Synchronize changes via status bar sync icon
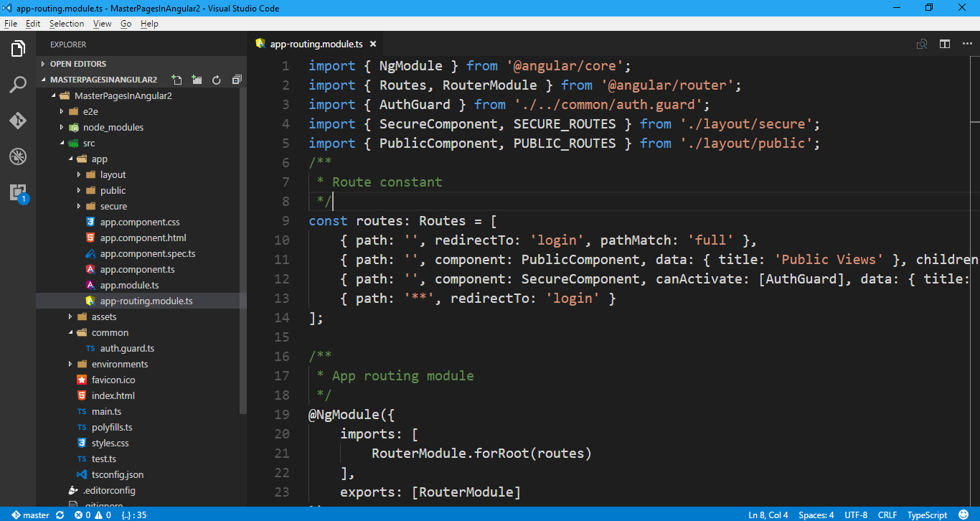The width and height of the screenshot is (980, 521). click(x=60, y=515)
